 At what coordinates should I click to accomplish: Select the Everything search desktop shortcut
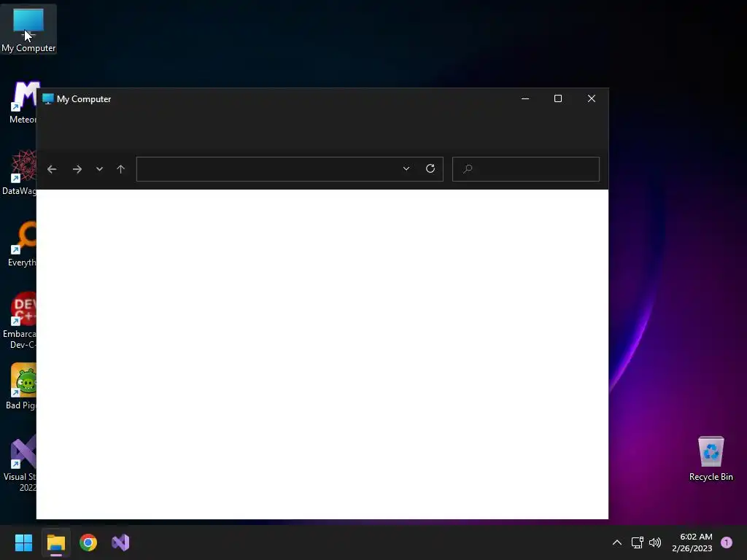pos(22,244)
